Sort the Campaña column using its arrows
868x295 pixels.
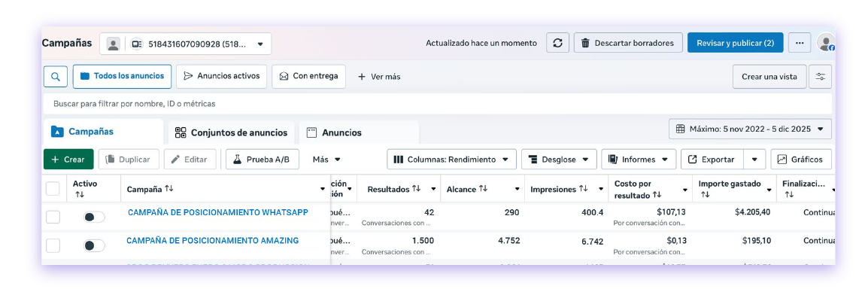pyautogui.click(x=168, y=189)
